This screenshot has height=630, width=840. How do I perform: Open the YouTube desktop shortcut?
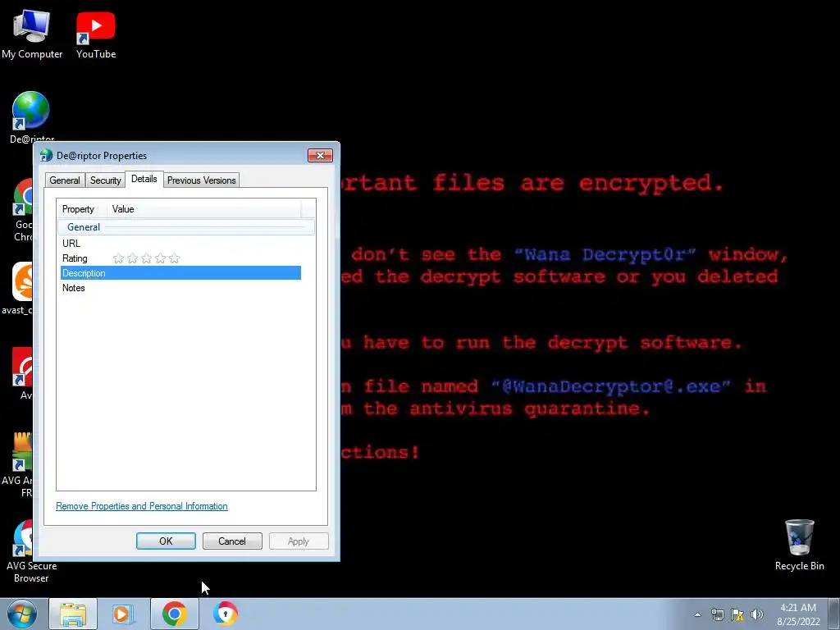pyautogui.click(x=96, y=34)
